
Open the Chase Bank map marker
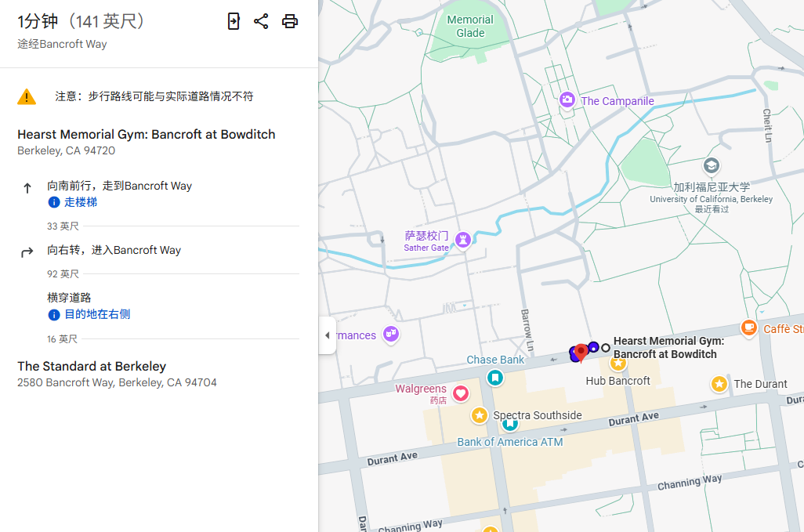pyautogui.click(x=494, y=377)
